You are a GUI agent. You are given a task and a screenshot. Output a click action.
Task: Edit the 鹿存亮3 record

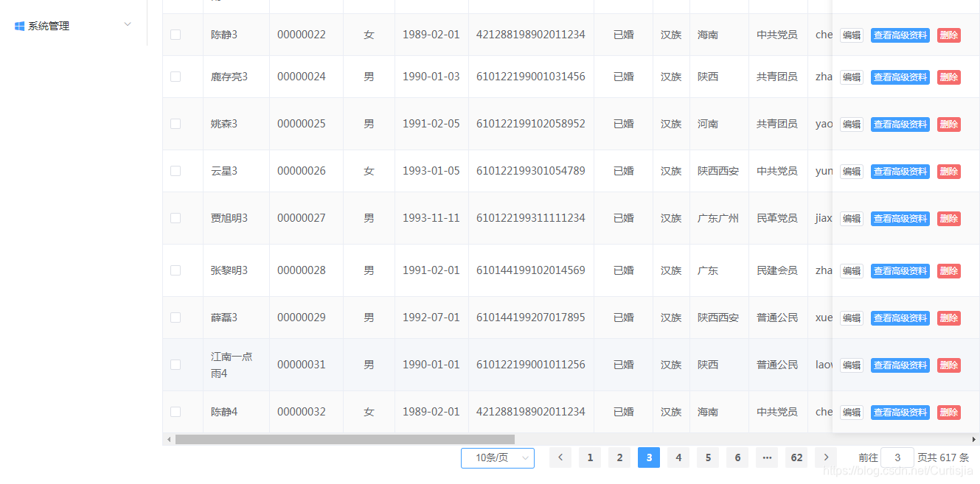[852, 77]
